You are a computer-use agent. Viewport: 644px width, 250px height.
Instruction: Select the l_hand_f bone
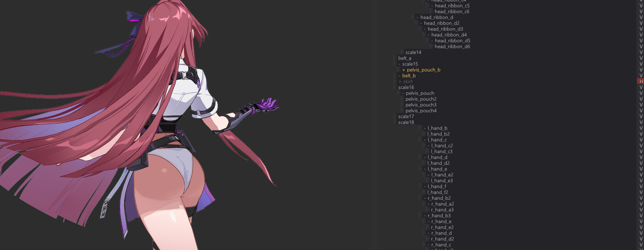tap(437, 186)
